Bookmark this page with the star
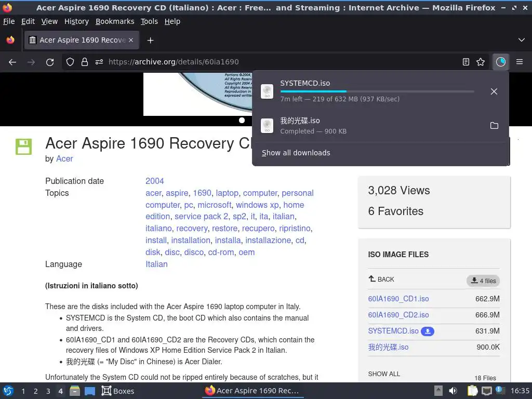The image size is (532, 399). click(481, 62)
